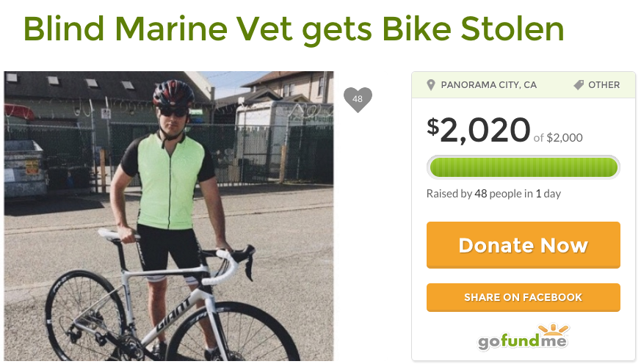Viewport: 641px width, 364px height.
Task: Open the Panorama City, CA location link
Action: click(488, 85)
